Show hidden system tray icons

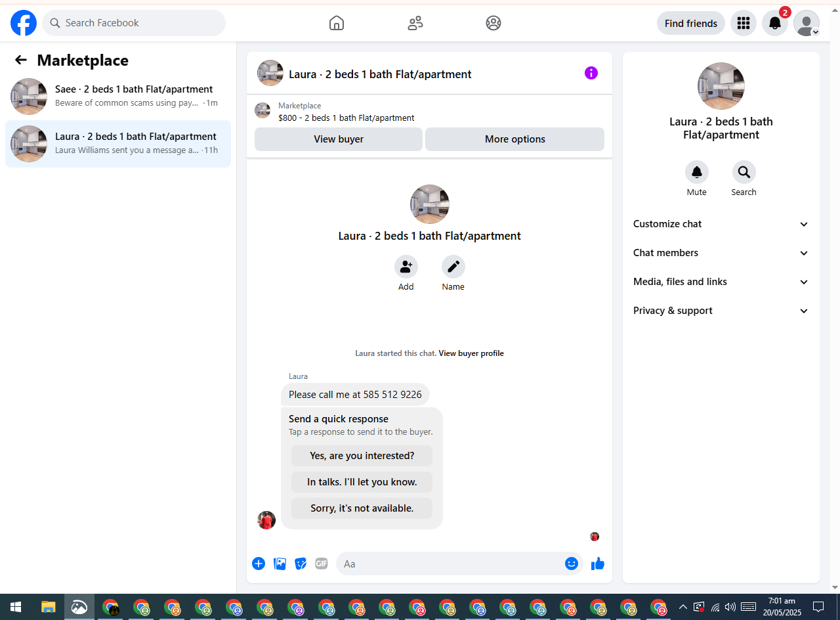click(682, 607)
